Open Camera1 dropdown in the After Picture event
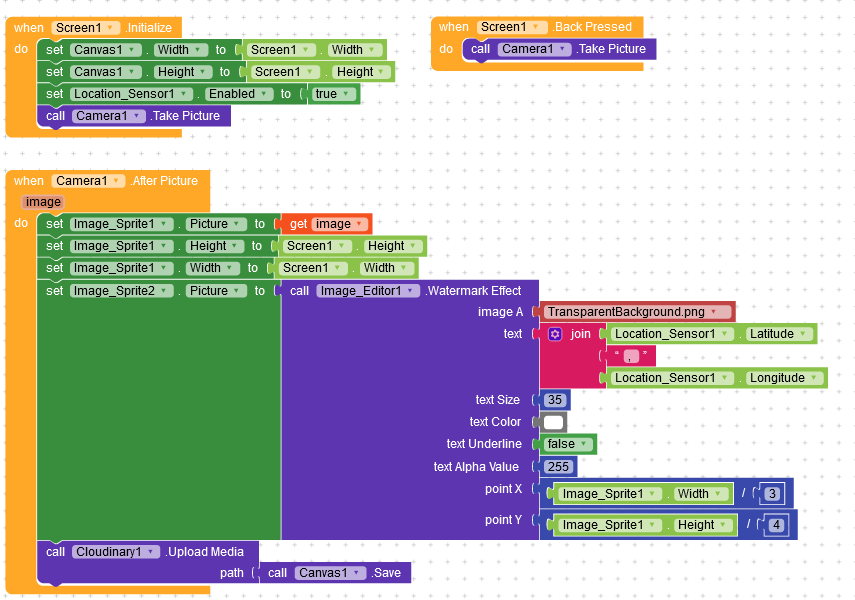The height and width of the screenshot is (600, 855). pos(88,181)
